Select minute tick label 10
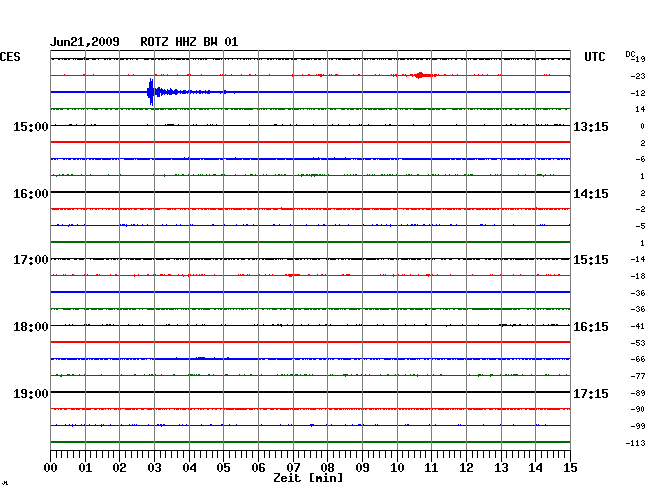This screenshot has width=650, height=494. point(397,467)
